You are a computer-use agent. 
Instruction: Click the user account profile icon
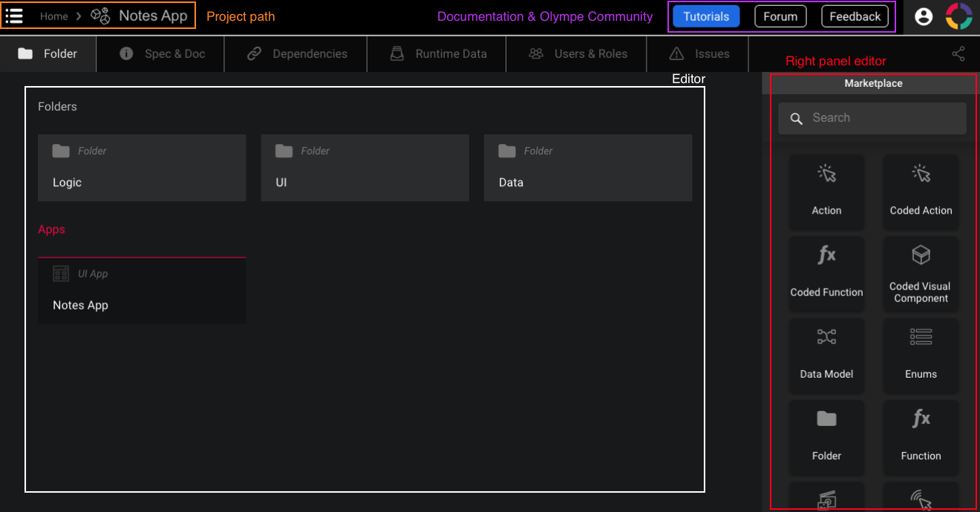click(x=924, y=16)
